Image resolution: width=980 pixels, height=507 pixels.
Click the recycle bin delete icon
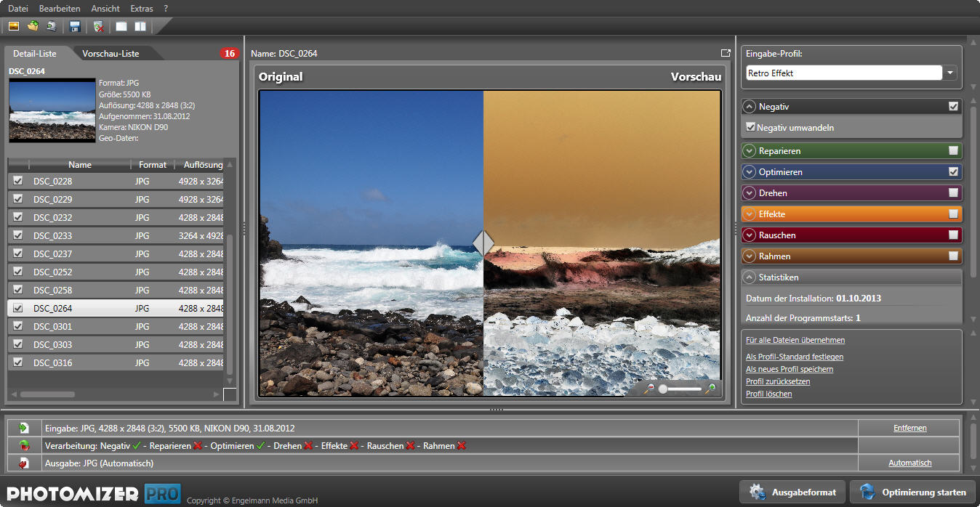[99, 27]
